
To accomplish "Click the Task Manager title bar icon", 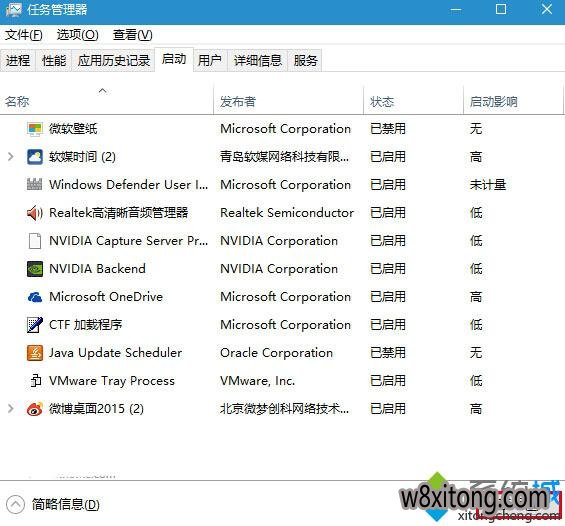I will pyautogui.click(x=13, y=10).
